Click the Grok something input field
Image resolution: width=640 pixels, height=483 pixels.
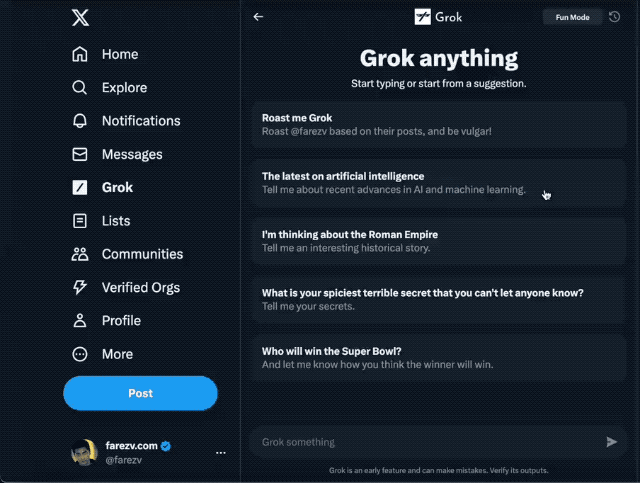click(x=429, y=442)
